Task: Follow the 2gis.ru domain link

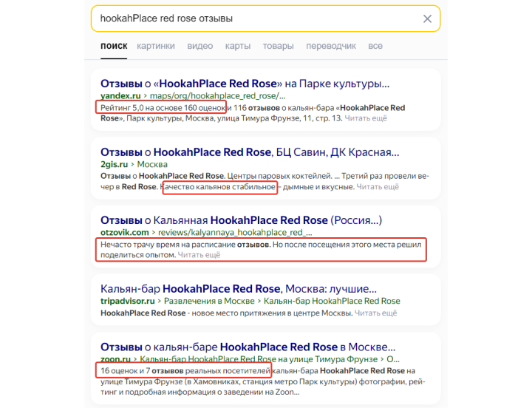Action: click(x=114, y=164)
